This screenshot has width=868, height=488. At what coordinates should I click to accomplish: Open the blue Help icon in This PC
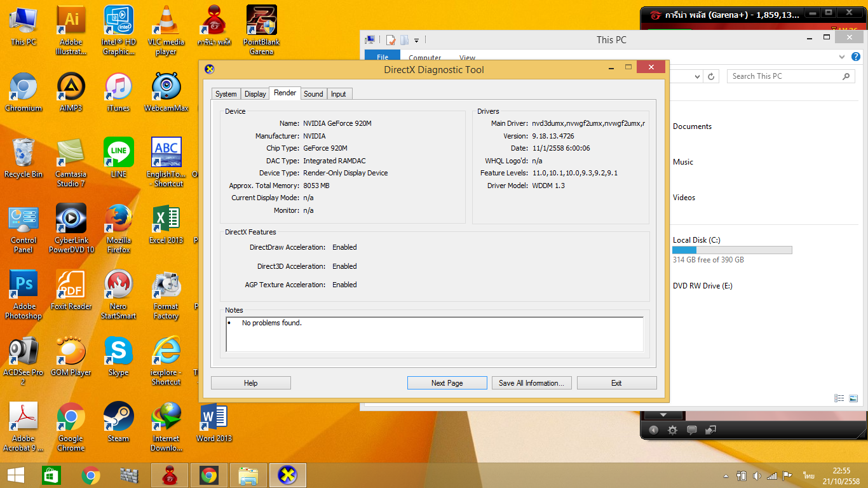click(x=855, y=57)
